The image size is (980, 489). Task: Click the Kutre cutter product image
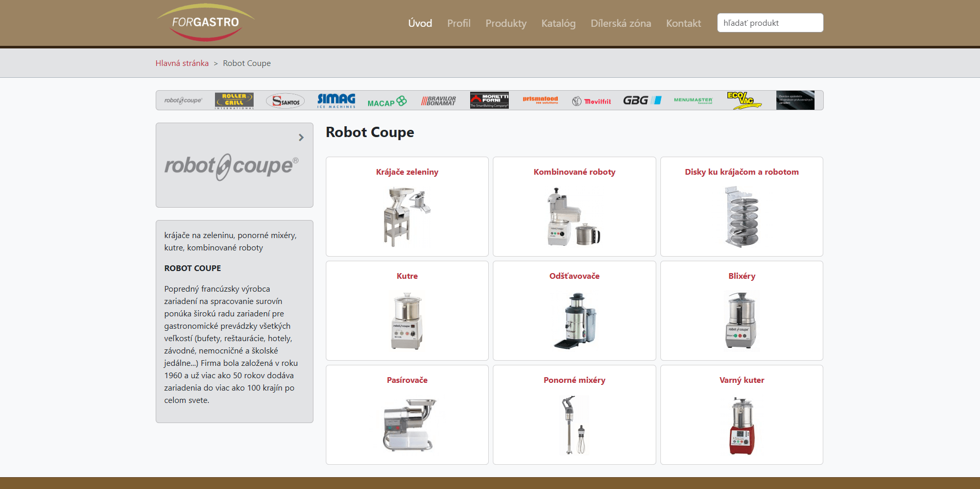pyautogui.click(x=407, y=321)
